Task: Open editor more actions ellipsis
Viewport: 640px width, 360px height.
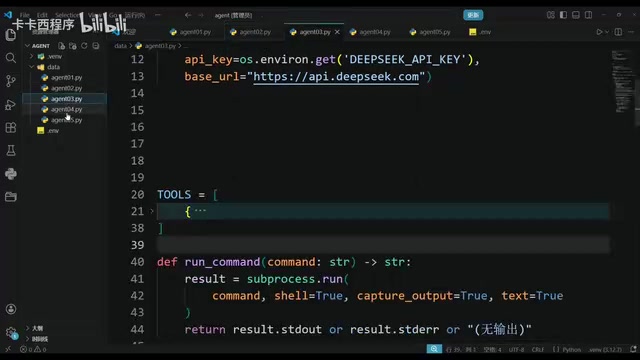Action: [631, 32]
